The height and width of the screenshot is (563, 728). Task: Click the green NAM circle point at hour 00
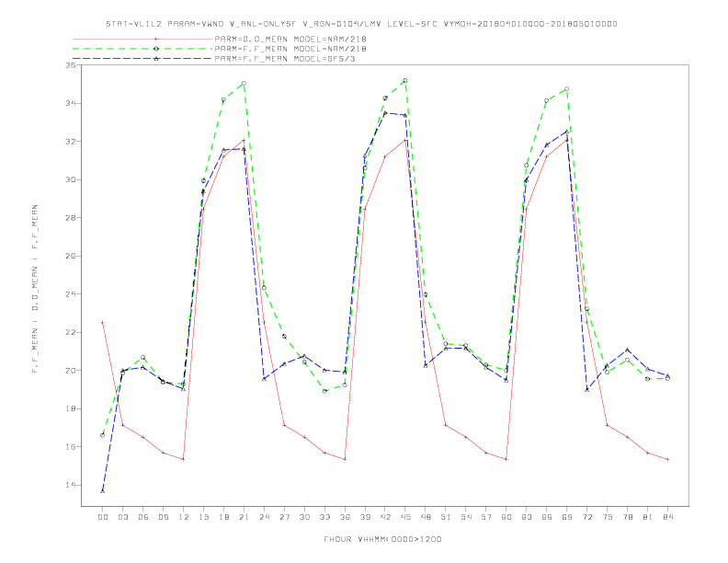103,435
